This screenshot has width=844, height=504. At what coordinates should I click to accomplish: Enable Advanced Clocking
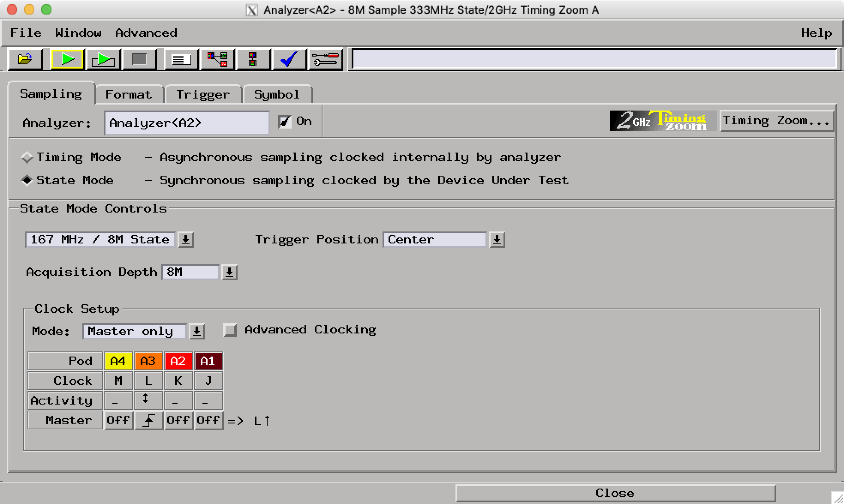tap(231, 330)
